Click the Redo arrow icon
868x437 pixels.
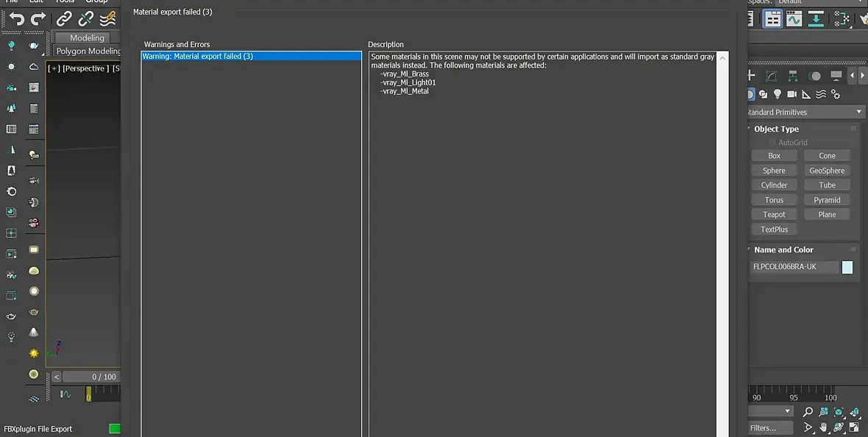[x=38, y=19]
